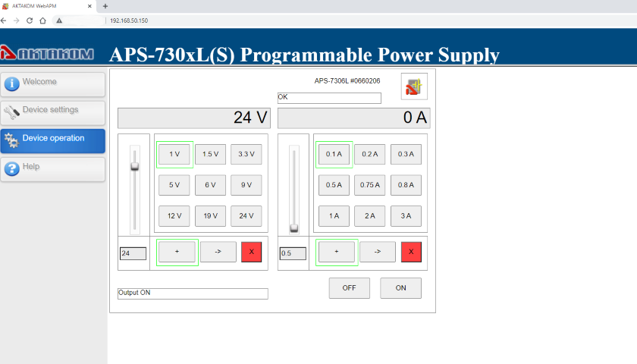Set the current preset to 3 A
This screenshot has width=637, height=364.
pyautogui.click(x=406, y=216)
